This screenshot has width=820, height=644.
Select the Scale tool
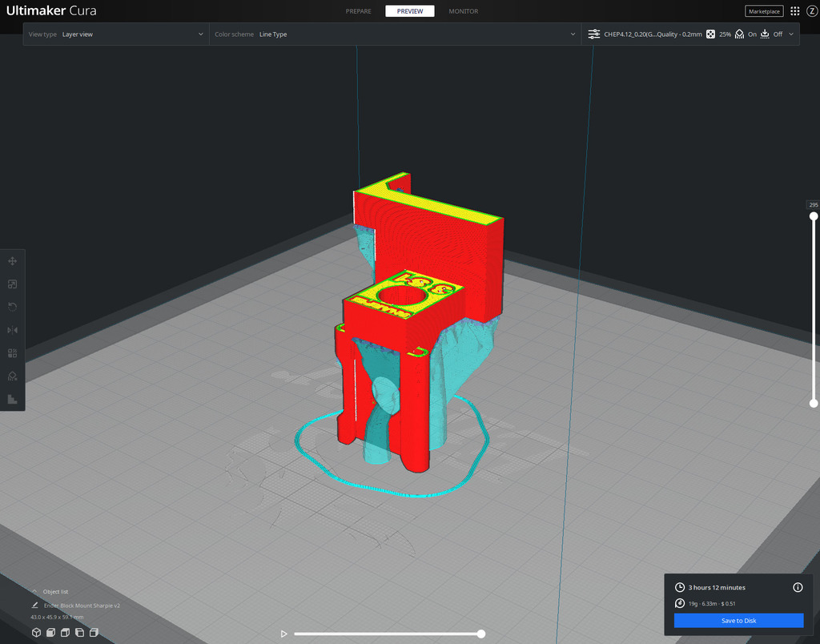click(12, 284)
